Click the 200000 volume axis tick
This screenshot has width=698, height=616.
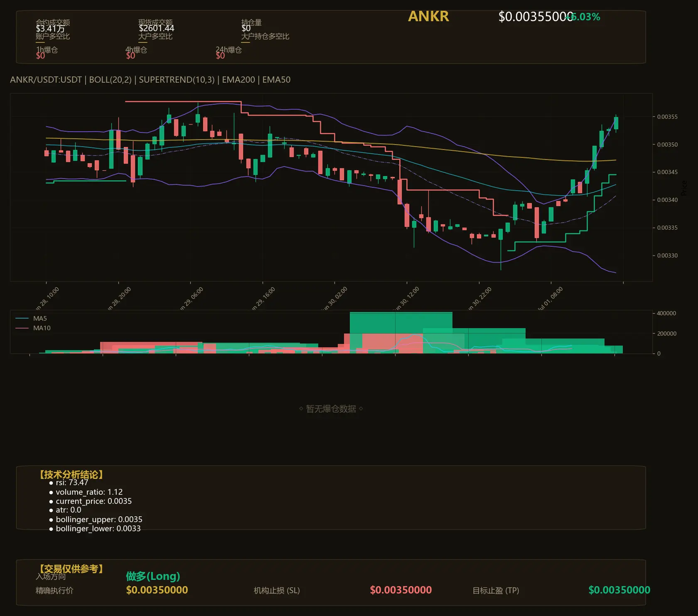pos(666,334)
